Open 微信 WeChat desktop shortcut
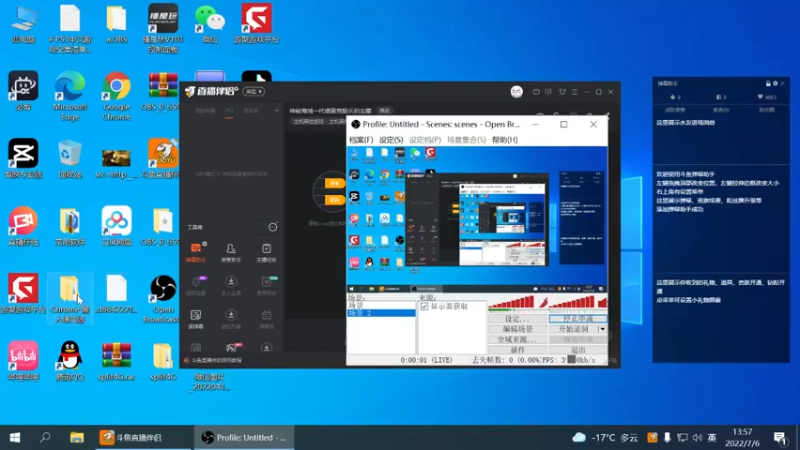 (210, 25)
